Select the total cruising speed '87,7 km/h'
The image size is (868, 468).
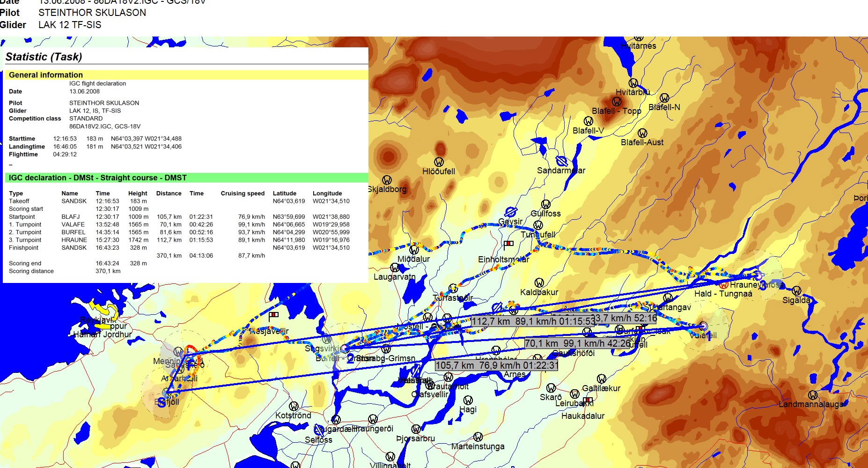251,256
